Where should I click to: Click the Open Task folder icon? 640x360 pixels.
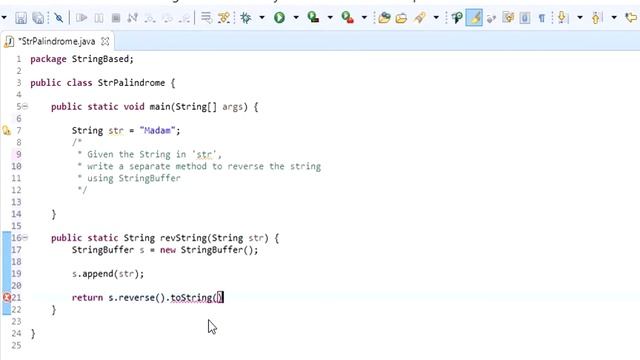pyautogui.click(x=402, y=18)
